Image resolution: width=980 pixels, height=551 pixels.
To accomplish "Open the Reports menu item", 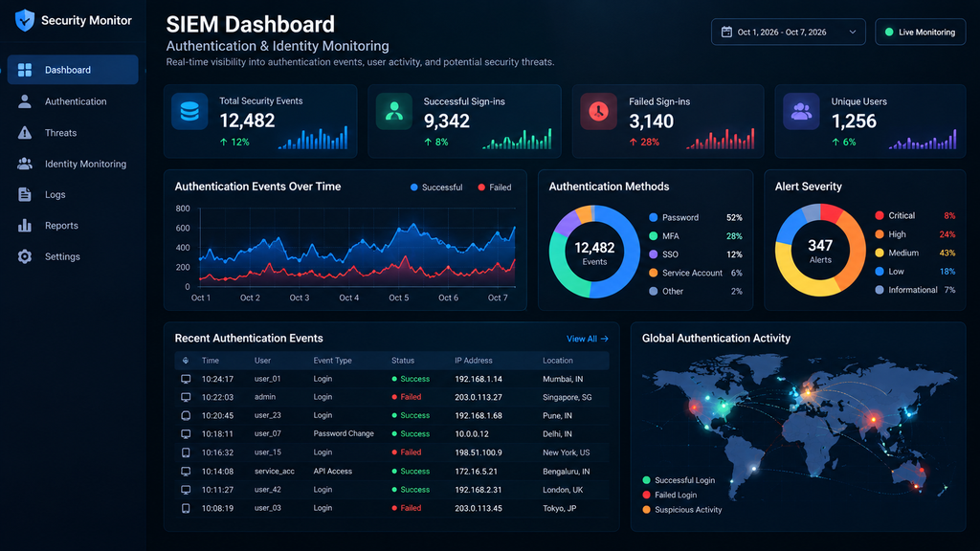I will pos(73,226).
